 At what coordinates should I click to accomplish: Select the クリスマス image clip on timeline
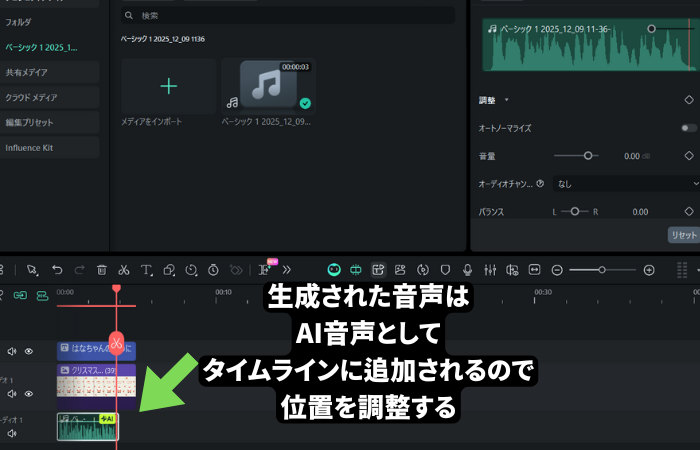click(96, 387)
